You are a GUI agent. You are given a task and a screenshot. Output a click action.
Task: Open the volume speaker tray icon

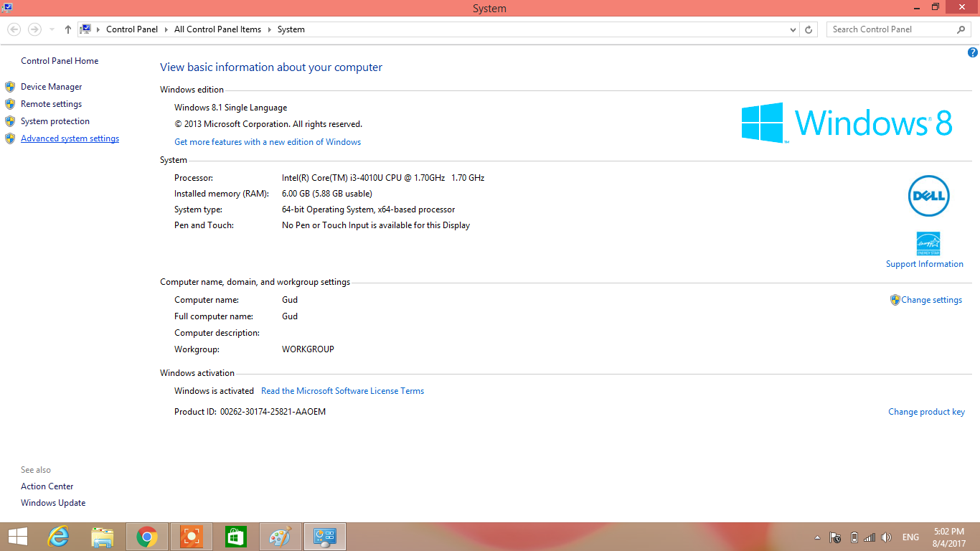(886, 537)
